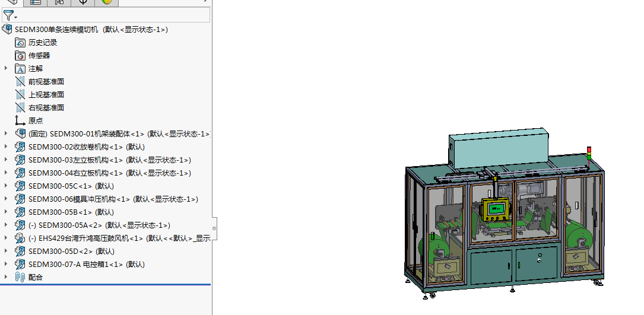Click the signal tower light on the machine model

(589, 154)
